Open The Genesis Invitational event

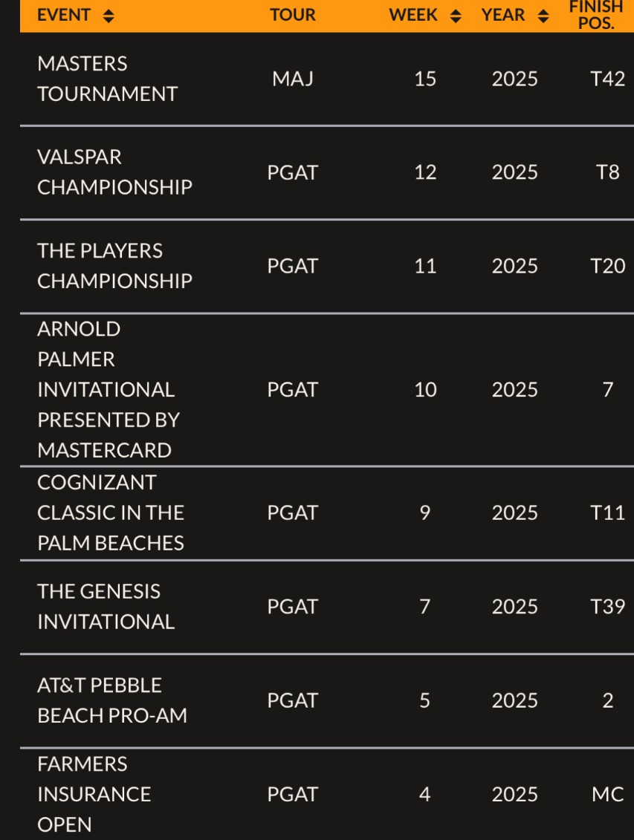[x=106, y=607]
